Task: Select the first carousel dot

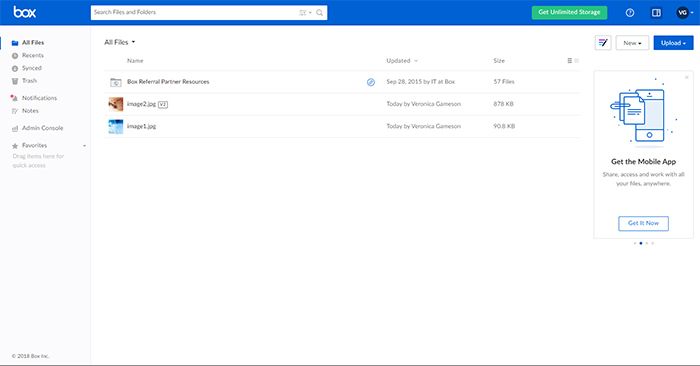Action: point(635,243)
